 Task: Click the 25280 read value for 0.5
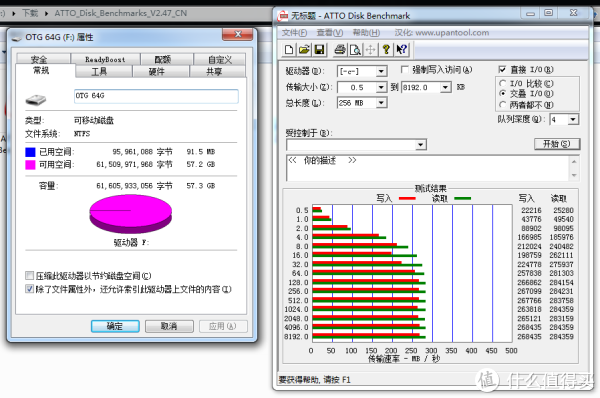(x=563, y=210)
